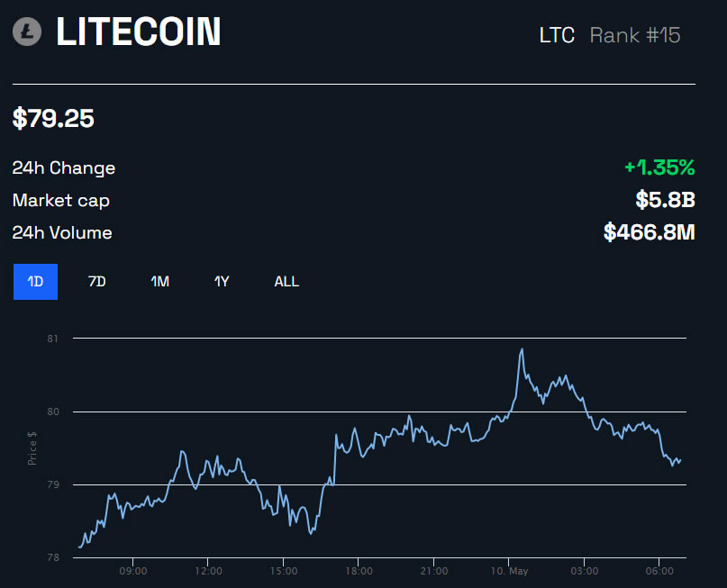This screenshot has height=588, width=727.
Task: Click the 81 y-axis price label
Action: pos(52,339)
